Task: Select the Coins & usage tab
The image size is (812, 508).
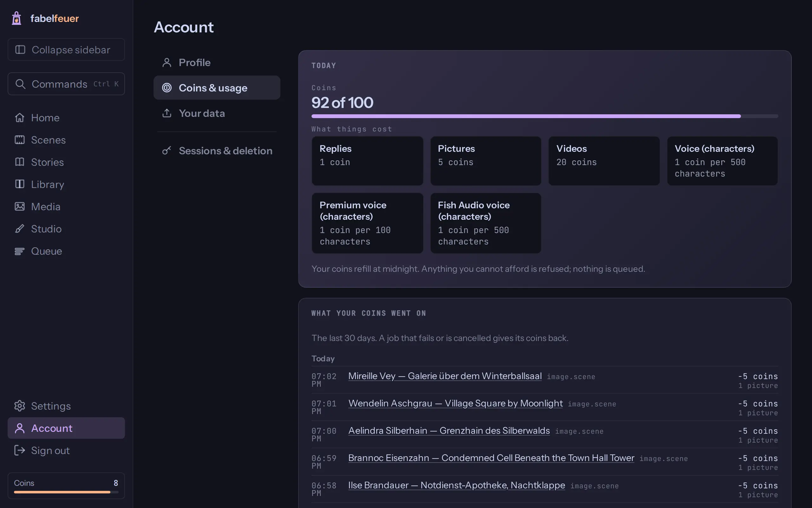Action: tap(217, 88)
